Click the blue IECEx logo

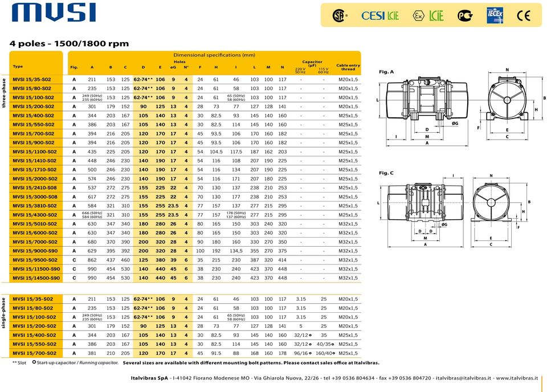pyautogui.click(x=495, y=15)
